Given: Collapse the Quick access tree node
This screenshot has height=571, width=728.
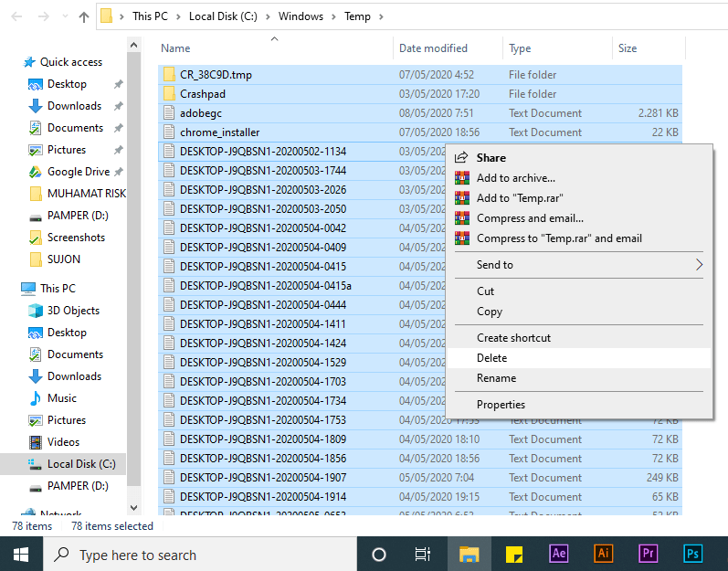Looking at the screenshot, I should (13, 62).
